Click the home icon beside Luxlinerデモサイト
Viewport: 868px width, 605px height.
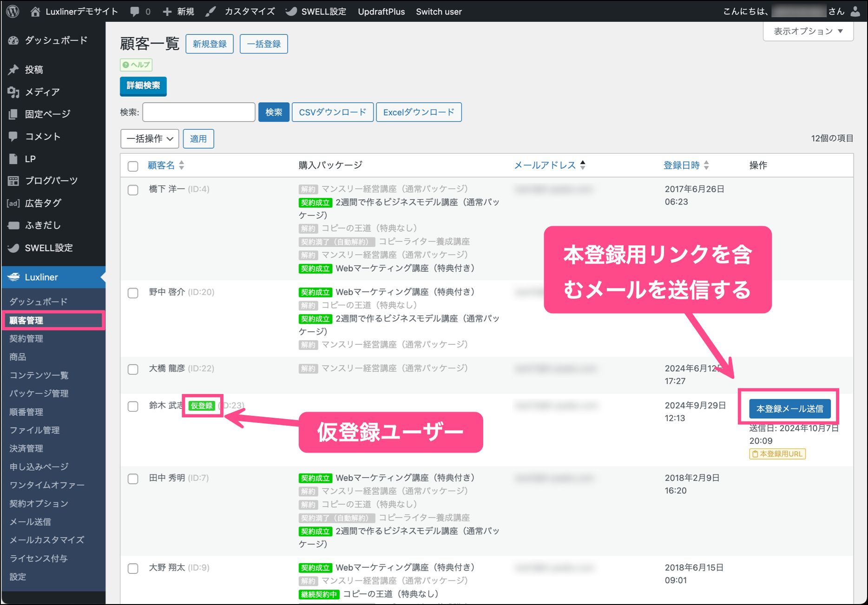[x=35, y=12]
